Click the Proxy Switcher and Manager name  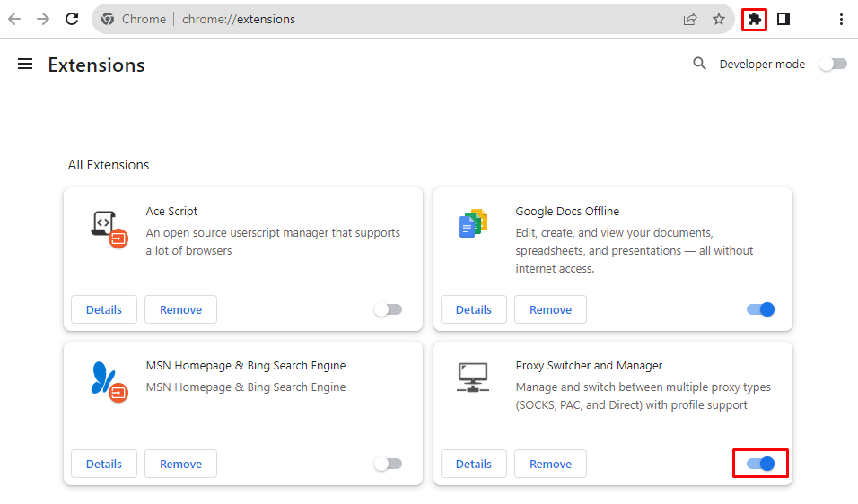click(x=589, y=365)
